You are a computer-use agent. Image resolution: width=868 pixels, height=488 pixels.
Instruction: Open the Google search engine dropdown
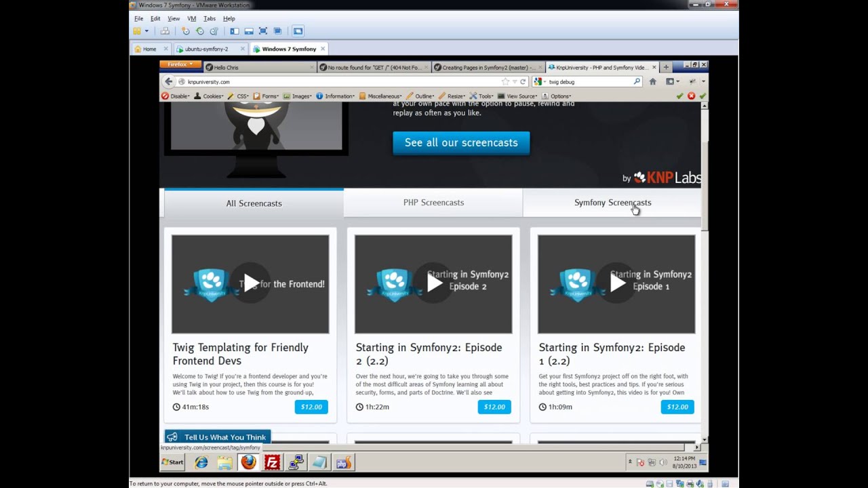point(539,81)
